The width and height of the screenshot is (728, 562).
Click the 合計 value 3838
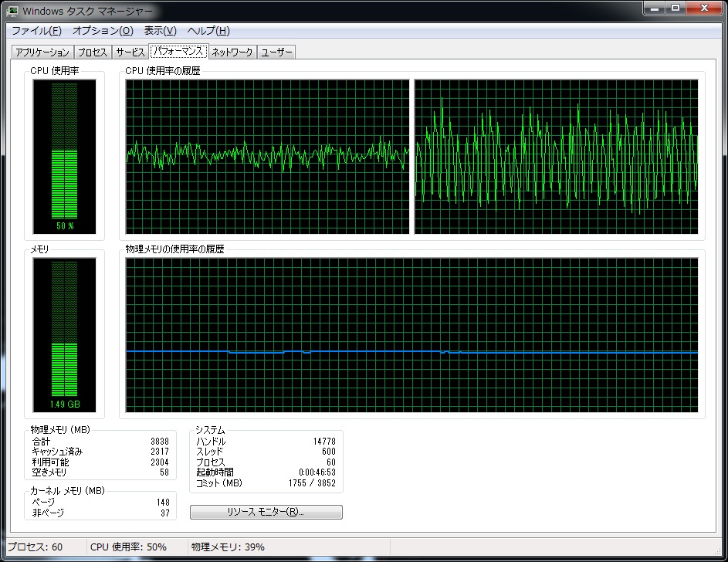(160, 442)
